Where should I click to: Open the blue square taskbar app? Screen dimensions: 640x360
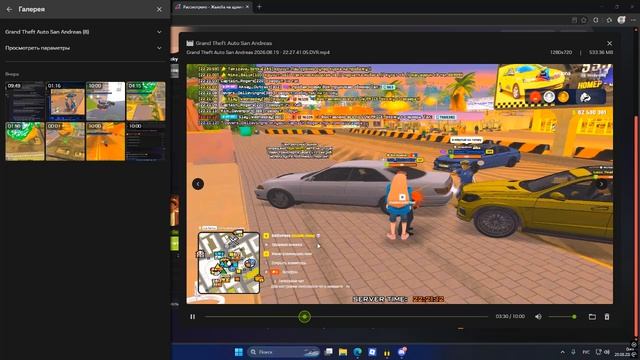[372, 352]
